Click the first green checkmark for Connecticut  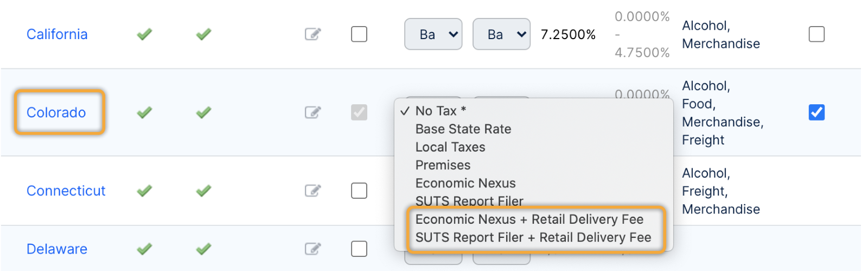pyautogui.click(x=144, y=191)
